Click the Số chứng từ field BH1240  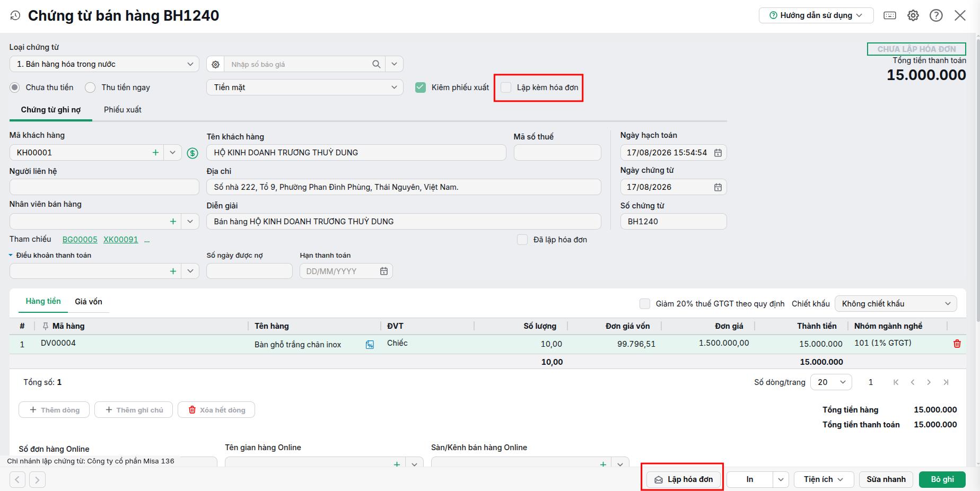pyautogui.click(x=673, y=222)
